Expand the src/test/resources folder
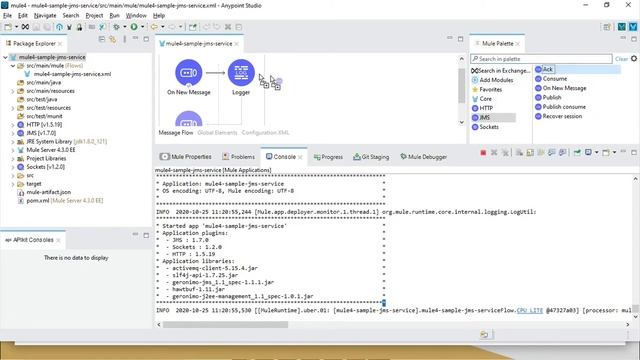The width and height of the screenshot is (640, 360). [13, 108]
